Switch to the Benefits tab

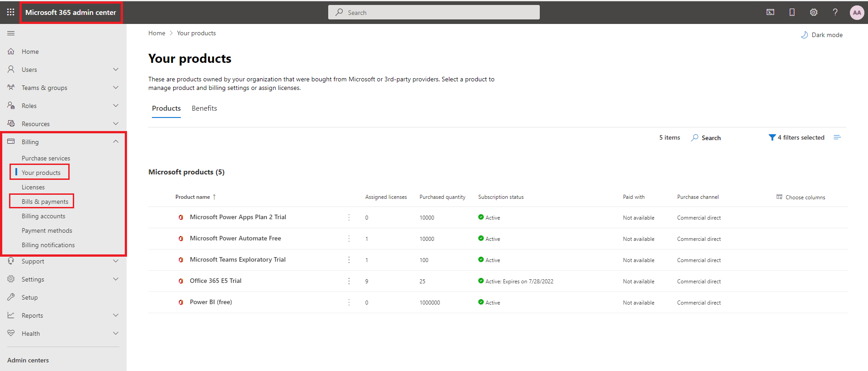tap(204, 108)
